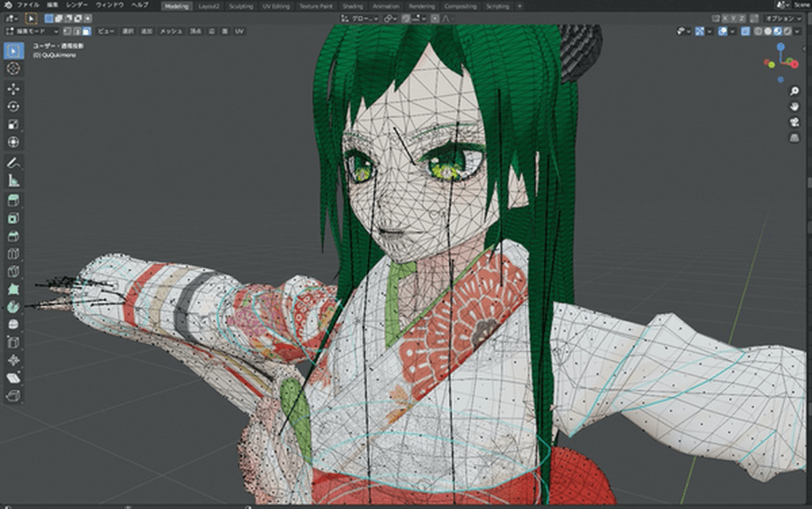Open proportional falloff dropdown

[448, 18]
